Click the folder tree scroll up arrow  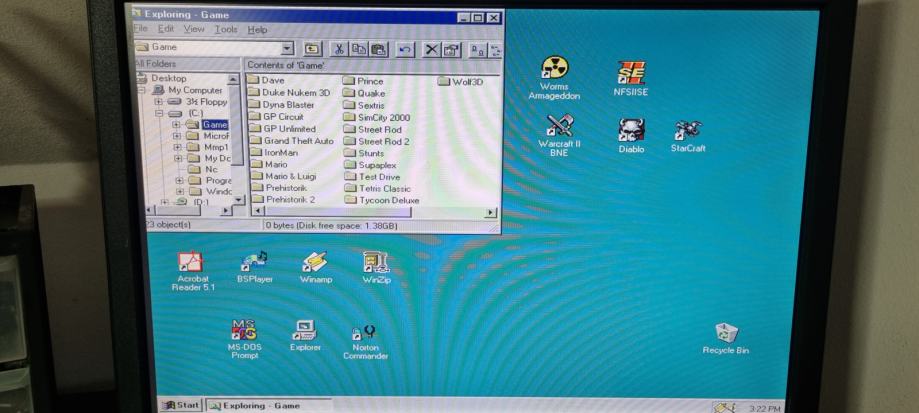click(233, 78)
